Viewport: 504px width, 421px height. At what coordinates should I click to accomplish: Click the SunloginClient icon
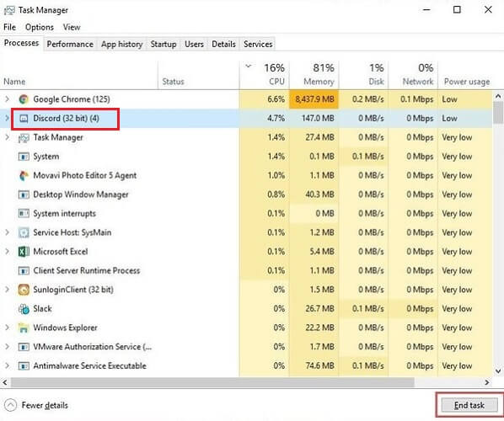pyautogui.click(x=24, y=290)
